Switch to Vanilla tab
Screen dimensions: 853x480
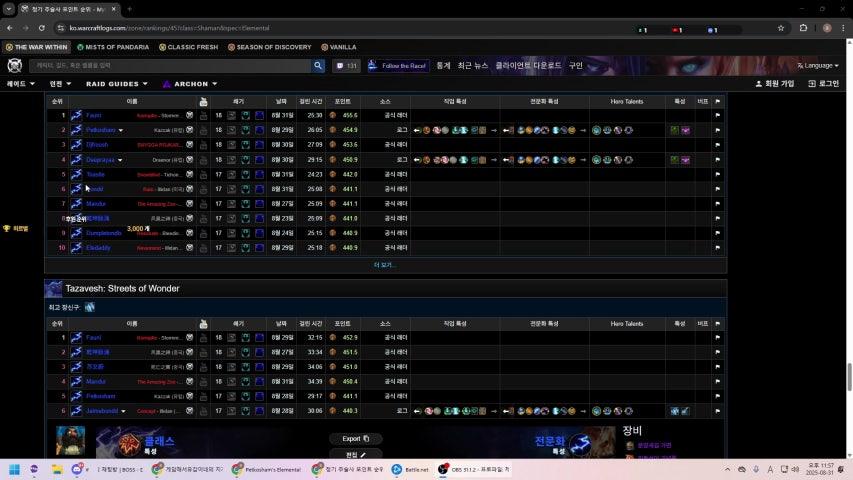click(338, 47)
